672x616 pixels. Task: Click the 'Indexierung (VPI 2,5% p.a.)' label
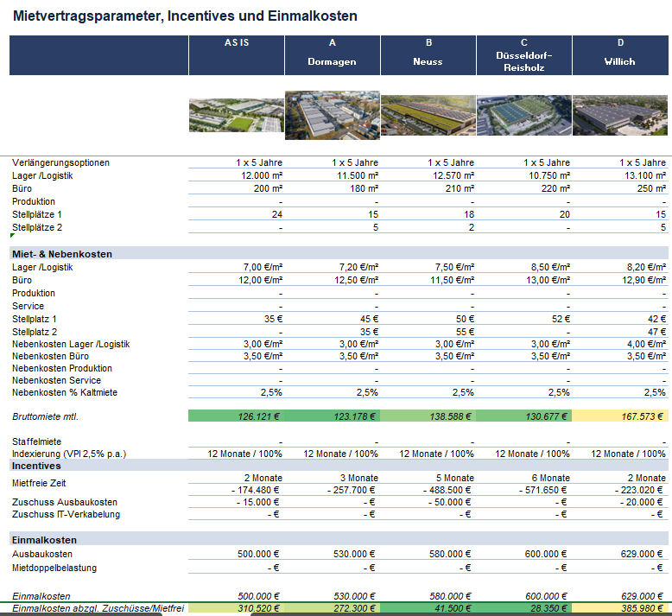pos(71,454)
